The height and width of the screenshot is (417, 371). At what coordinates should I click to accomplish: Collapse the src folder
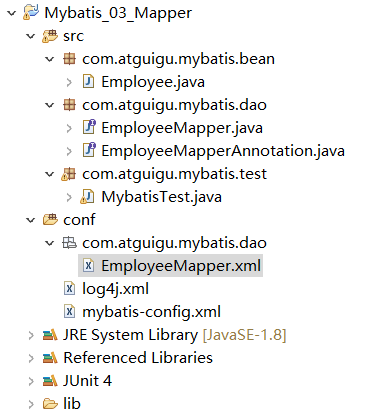[31, 36]
